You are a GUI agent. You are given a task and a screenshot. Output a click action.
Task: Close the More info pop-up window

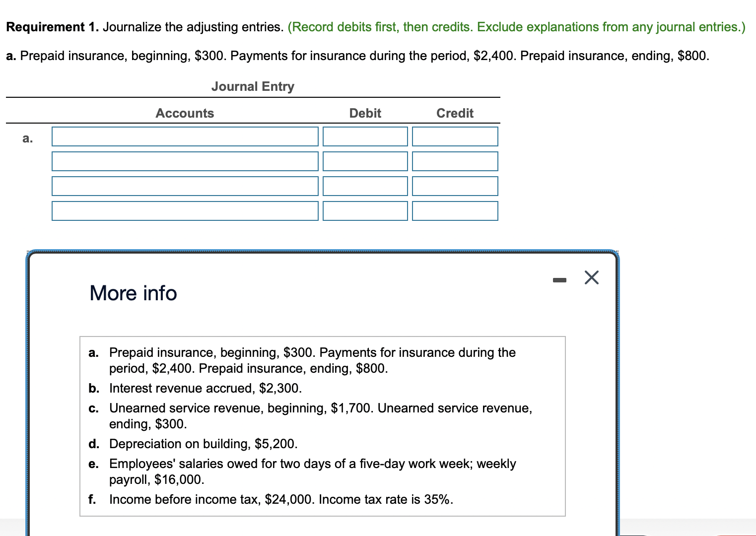[591, 278]
